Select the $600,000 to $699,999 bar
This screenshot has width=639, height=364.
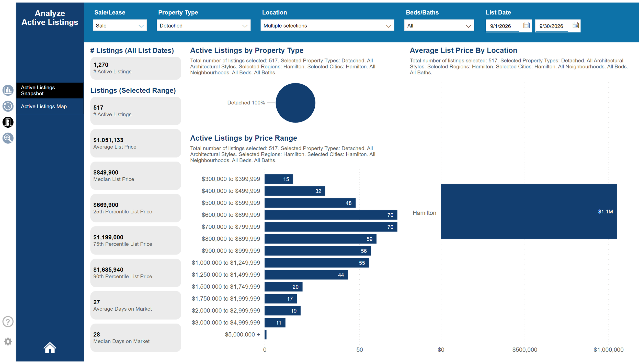click(331, 215)
